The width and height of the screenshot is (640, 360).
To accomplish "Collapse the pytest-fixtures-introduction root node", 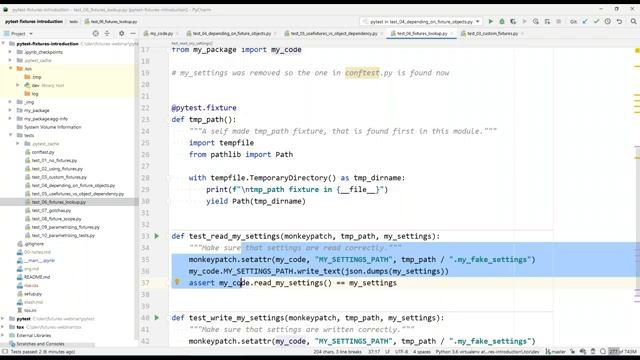I will pyautogui.click(x=4, y=43).
